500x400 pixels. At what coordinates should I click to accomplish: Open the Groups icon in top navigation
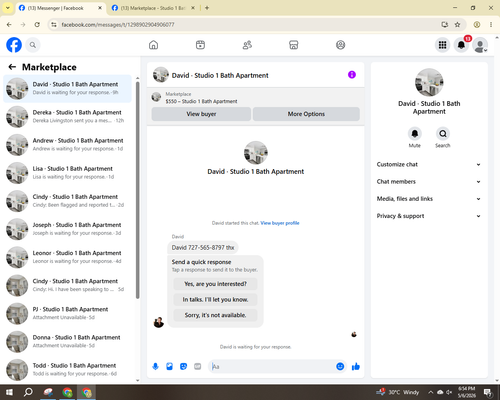340,45
